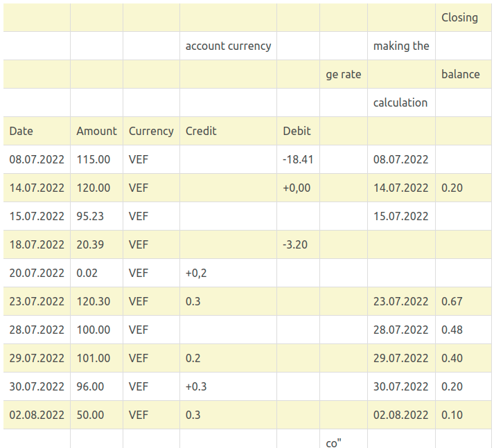Select the closing balance 0.67 cell
The image size is (494, 448).
[452, 301]
